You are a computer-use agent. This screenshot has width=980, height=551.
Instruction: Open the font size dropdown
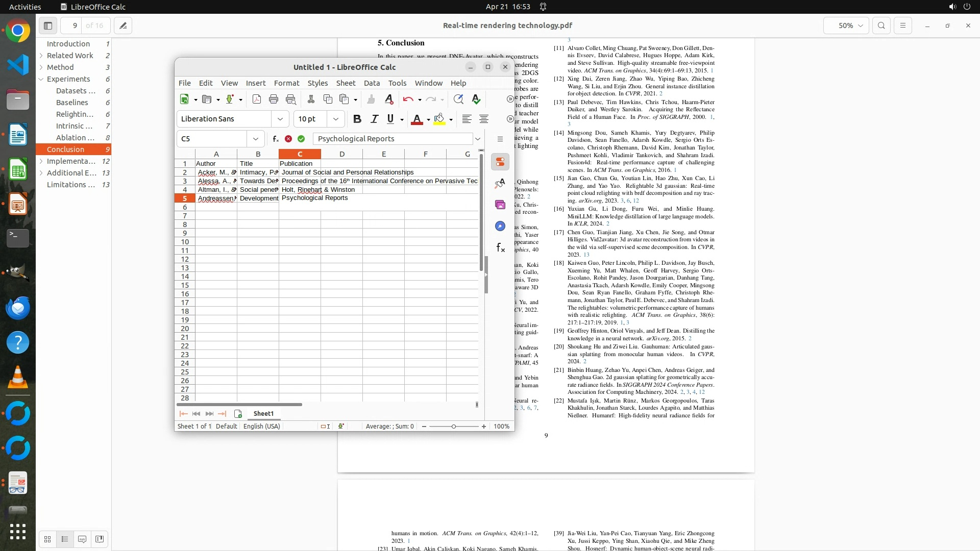point(335,119)
